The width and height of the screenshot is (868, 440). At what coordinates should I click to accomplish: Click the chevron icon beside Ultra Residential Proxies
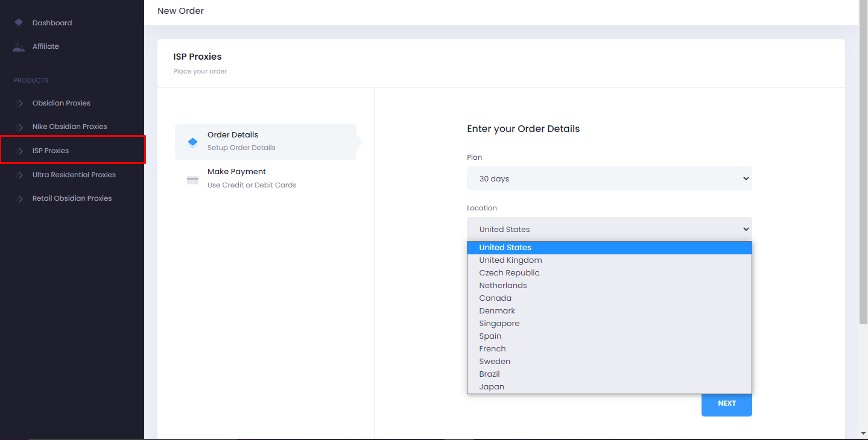(x=19, y=175)
